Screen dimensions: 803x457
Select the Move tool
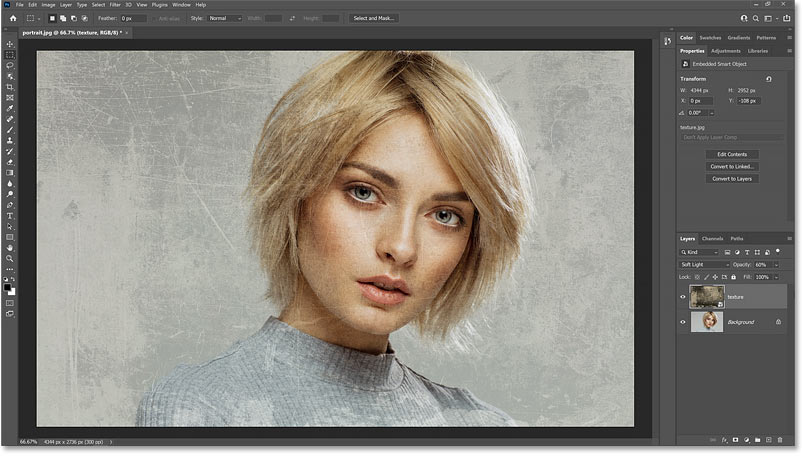point(10,44)
